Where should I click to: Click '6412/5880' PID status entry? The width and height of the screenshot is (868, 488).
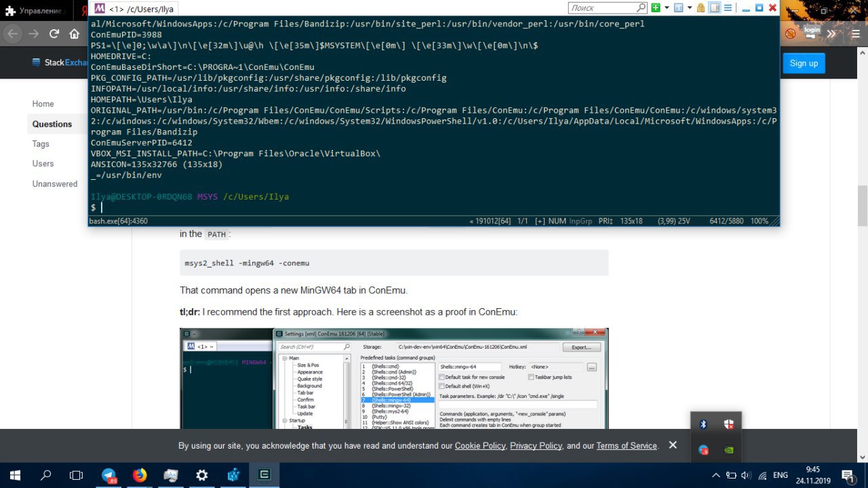727,221
